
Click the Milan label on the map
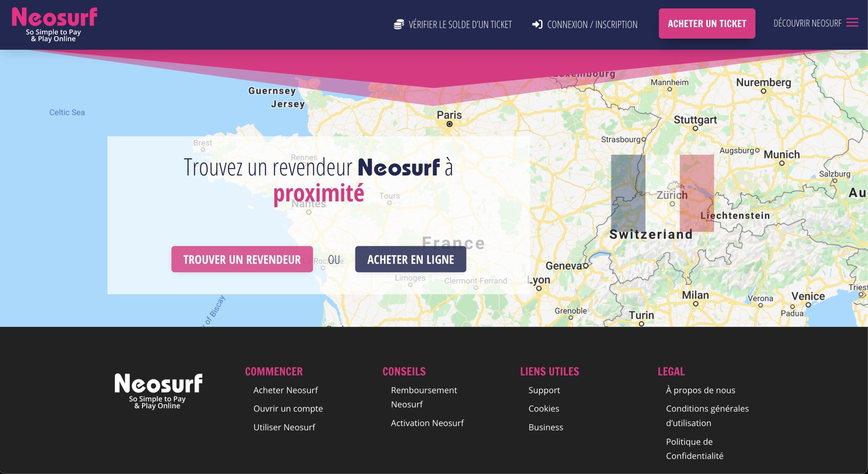(695, 295)
